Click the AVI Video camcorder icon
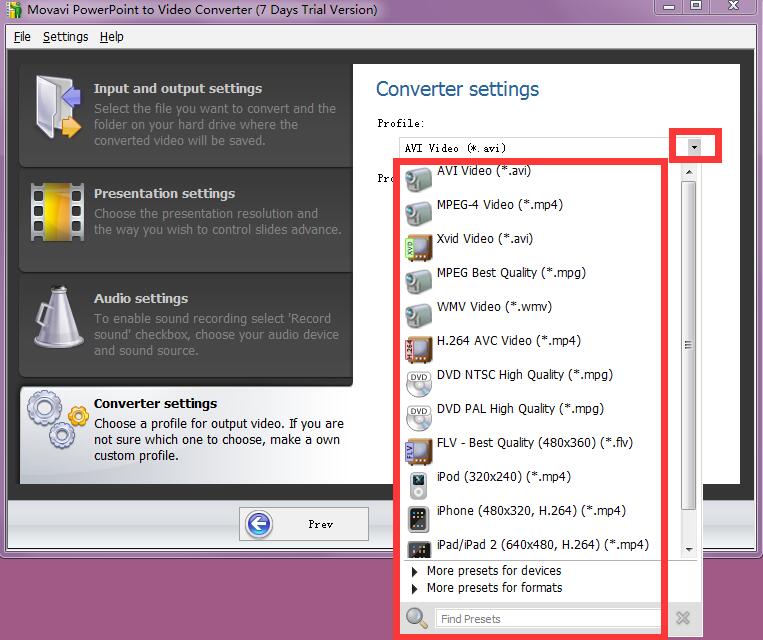This screenshot has height=640, width=763. click(418, 179)
